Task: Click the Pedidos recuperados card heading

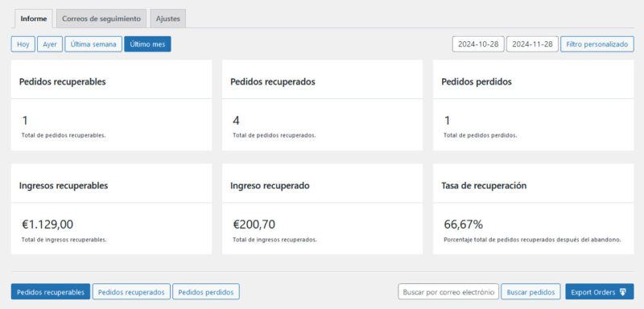Action: click(273, 81)
